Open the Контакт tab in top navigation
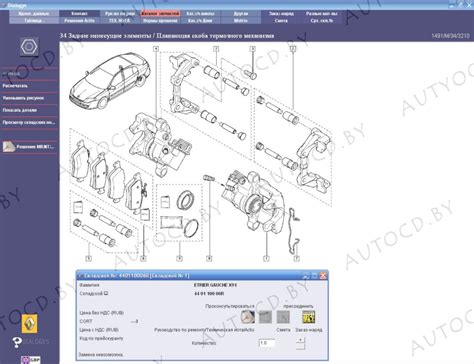 pyautogui.click(x=79, y=14)
